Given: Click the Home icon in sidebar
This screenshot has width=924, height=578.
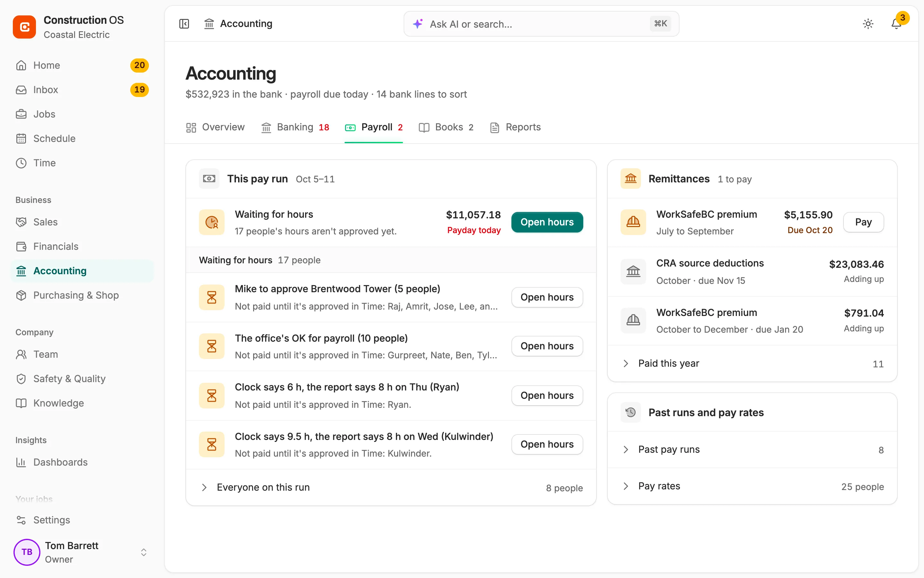Looking at the screenshot, I should (21, 66).
